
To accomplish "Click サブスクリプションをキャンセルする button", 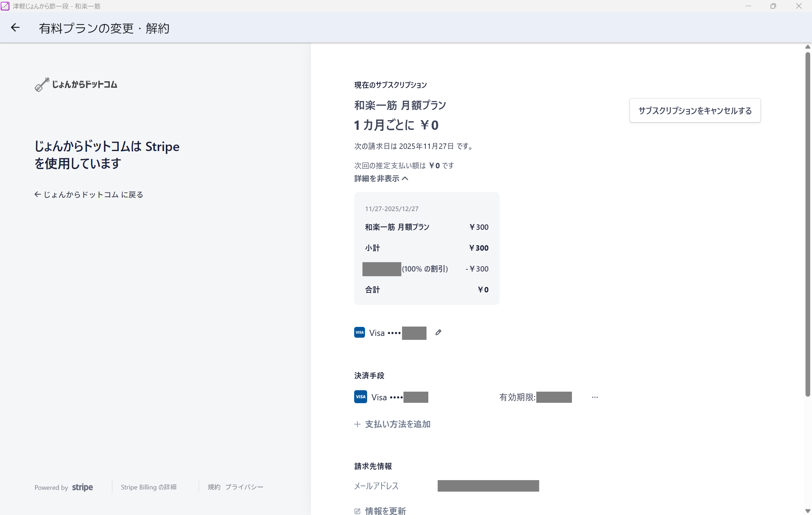I will pyautogui.click(x=695, y=110).
